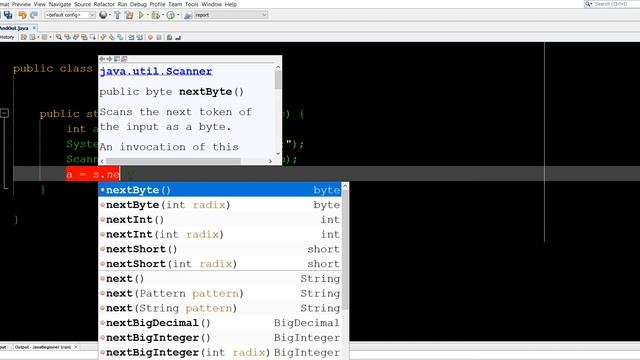The image size is (640, 360).
Task: Open source icon in Javadoc popup
Action: [124, 59]
